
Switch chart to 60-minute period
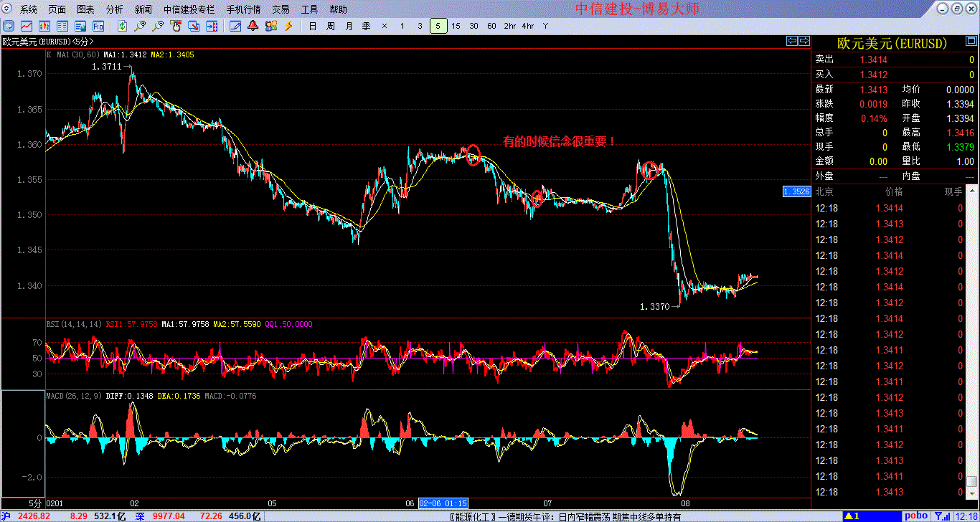pyautogui.click(x=491, y=26)
